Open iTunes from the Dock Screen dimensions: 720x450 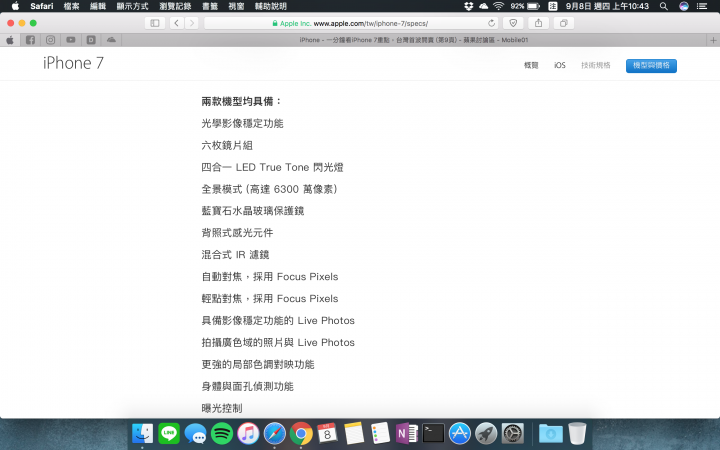(x=248, y=433)
